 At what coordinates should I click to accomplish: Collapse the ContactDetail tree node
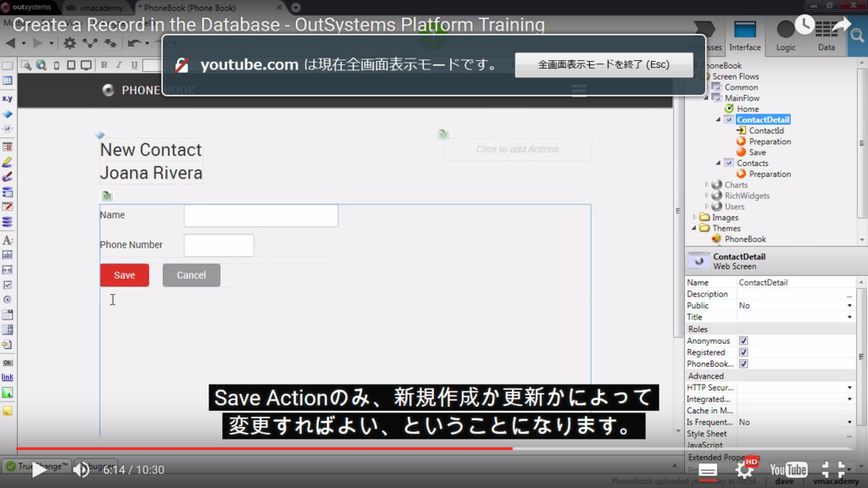[x=719, y=119]
